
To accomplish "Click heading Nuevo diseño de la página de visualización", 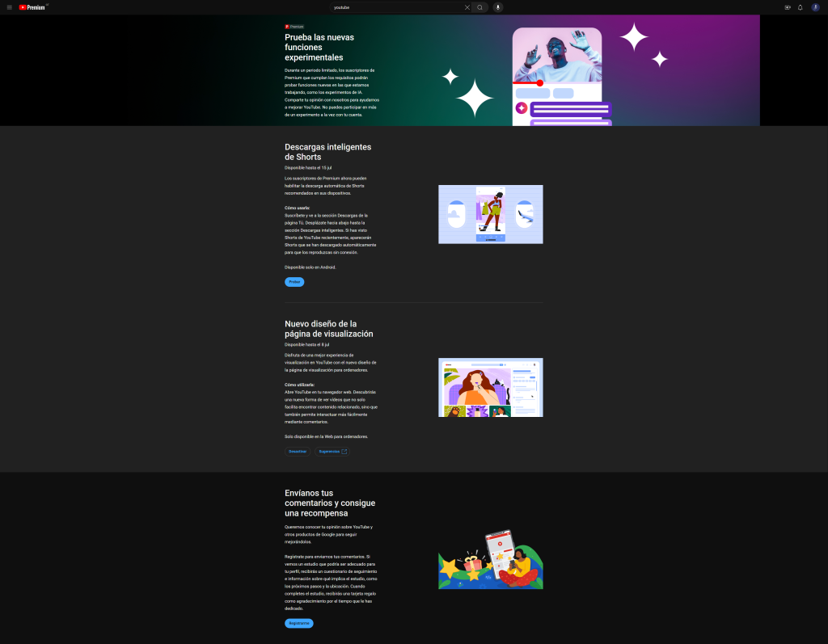I will click(x=328, y=329).
